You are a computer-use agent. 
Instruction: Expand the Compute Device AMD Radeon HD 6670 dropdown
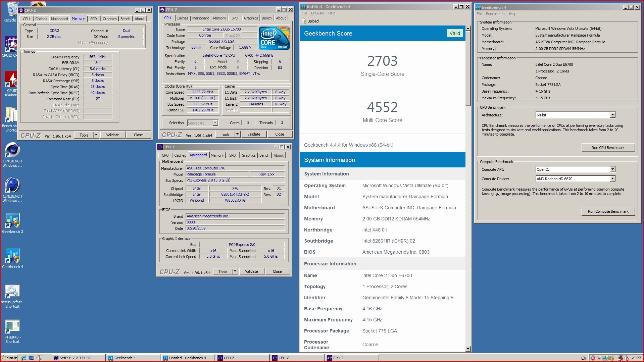[x=612, y=179]
